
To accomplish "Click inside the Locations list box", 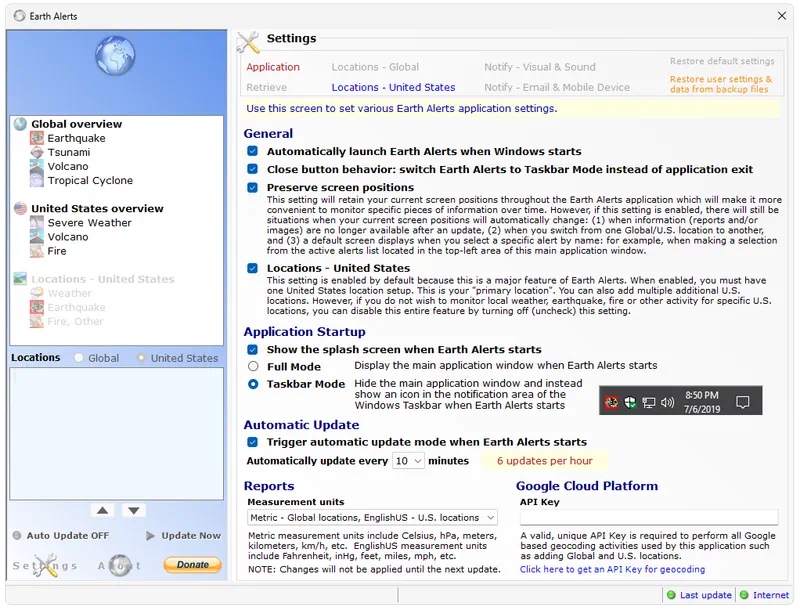I will point(116,434).
